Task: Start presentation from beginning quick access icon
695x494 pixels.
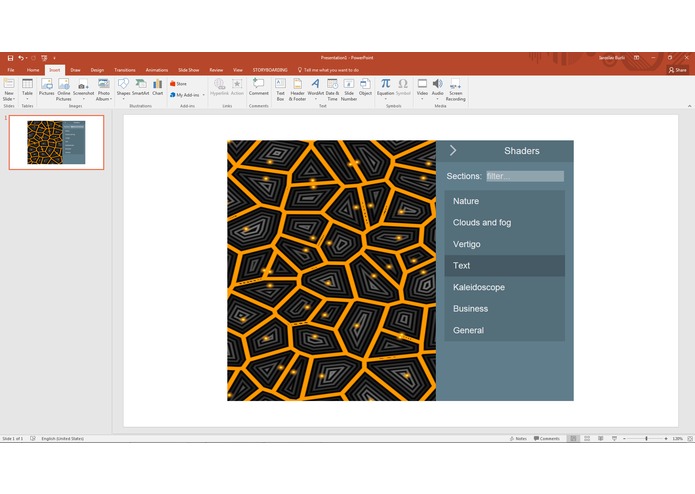Action: (x=44, y=58)
